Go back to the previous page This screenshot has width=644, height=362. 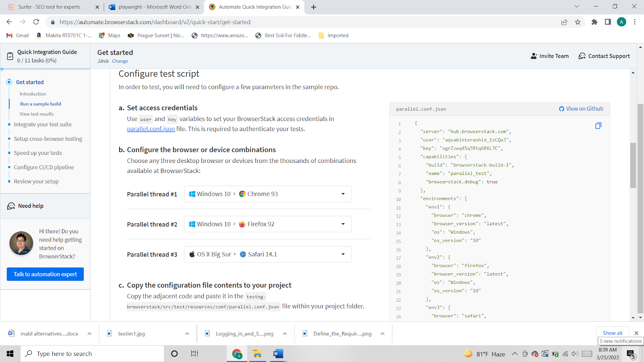pos(9,22)
